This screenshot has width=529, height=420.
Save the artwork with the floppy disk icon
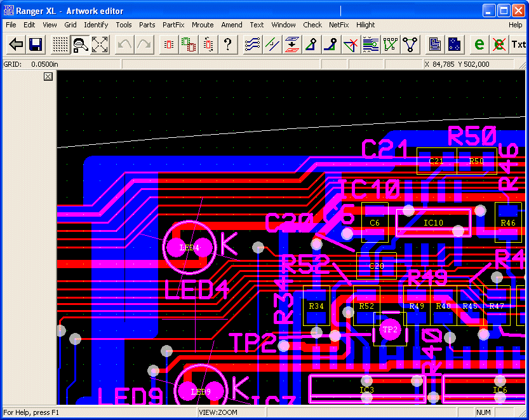[x=36, y=44]
